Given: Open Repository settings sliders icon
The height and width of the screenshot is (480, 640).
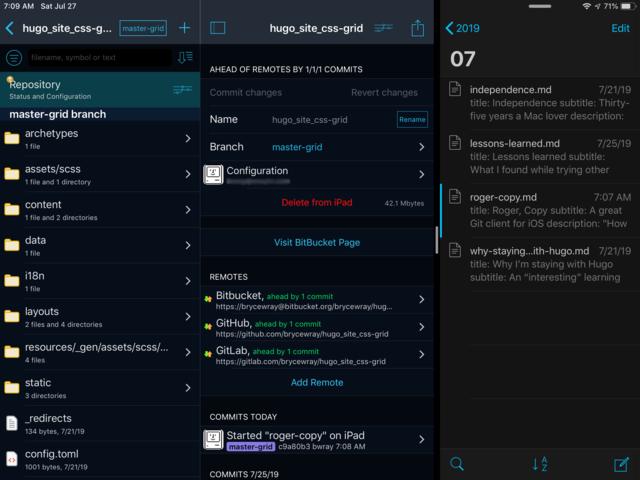Looking at the screenshot, I should (182, 89).
